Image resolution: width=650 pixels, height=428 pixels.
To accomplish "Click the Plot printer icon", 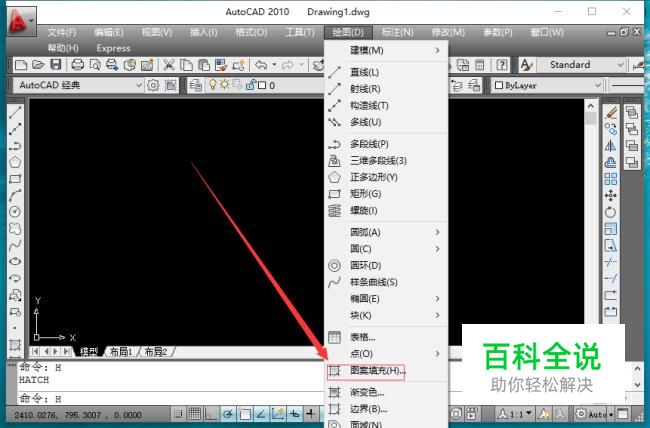I will (x=78, y=64).
